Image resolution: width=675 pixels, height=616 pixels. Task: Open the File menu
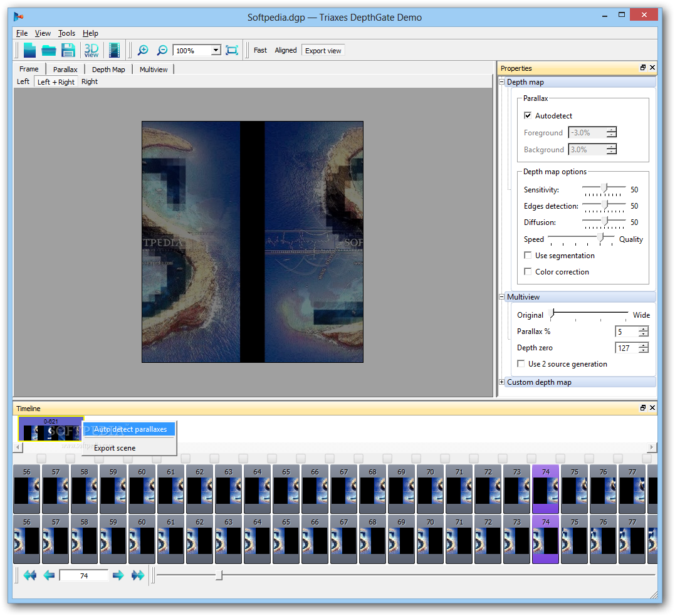22,33
